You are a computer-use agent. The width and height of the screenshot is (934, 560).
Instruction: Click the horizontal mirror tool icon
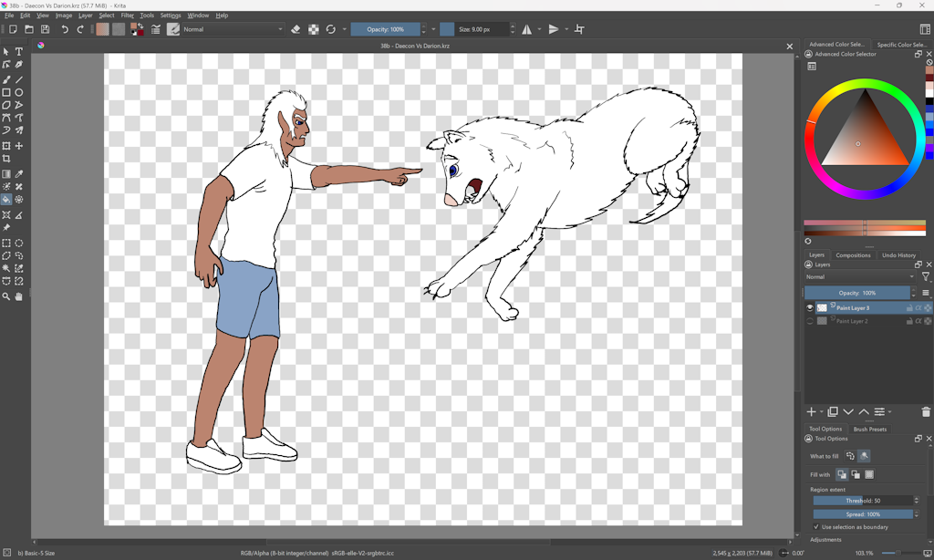(x=527, y=29)
